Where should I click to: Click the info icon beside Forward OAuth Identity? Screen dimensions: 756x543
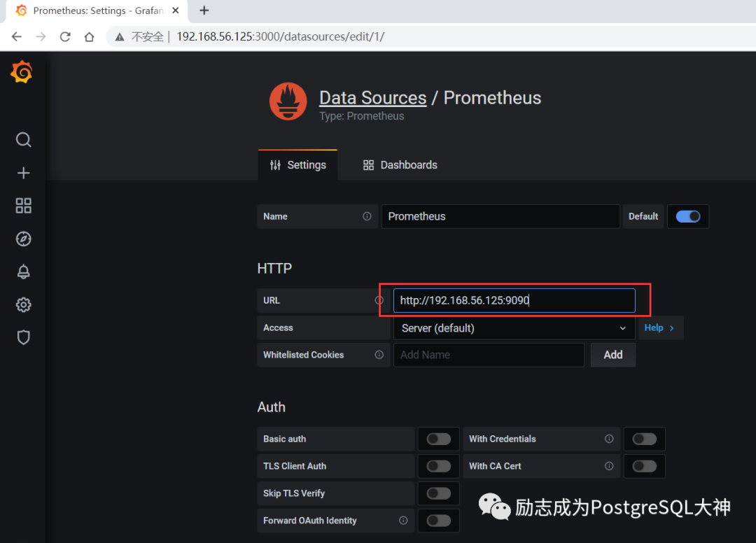click(403, 521)
